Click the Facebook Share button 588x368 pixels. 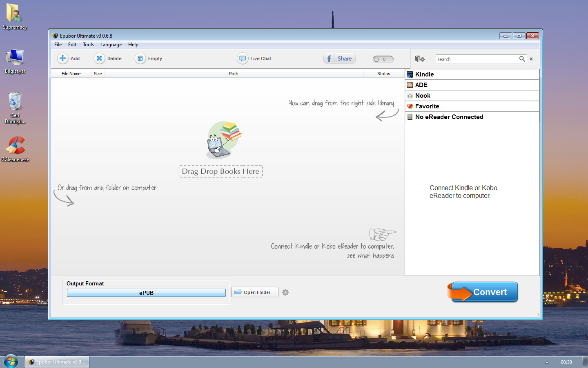pos(340,58)
